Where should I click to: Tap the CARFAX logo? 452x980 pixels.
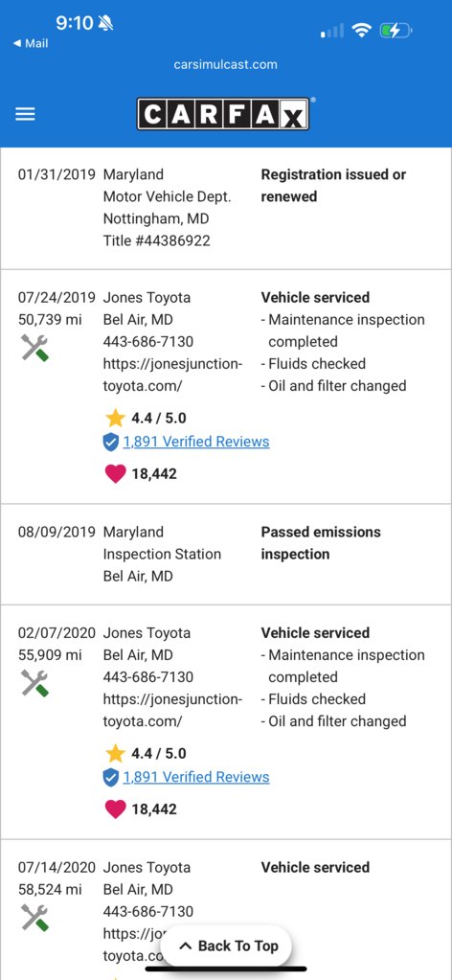(223, 114)
